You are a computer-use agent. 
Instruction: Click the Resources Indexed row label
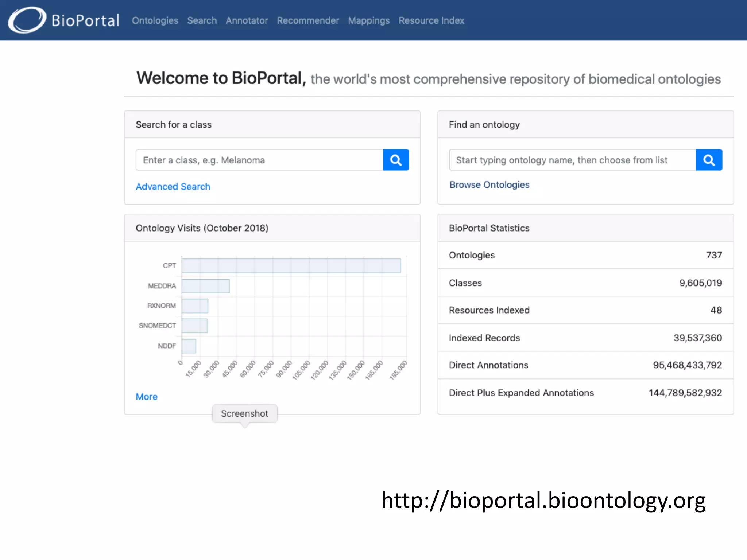tap(489, 310)
